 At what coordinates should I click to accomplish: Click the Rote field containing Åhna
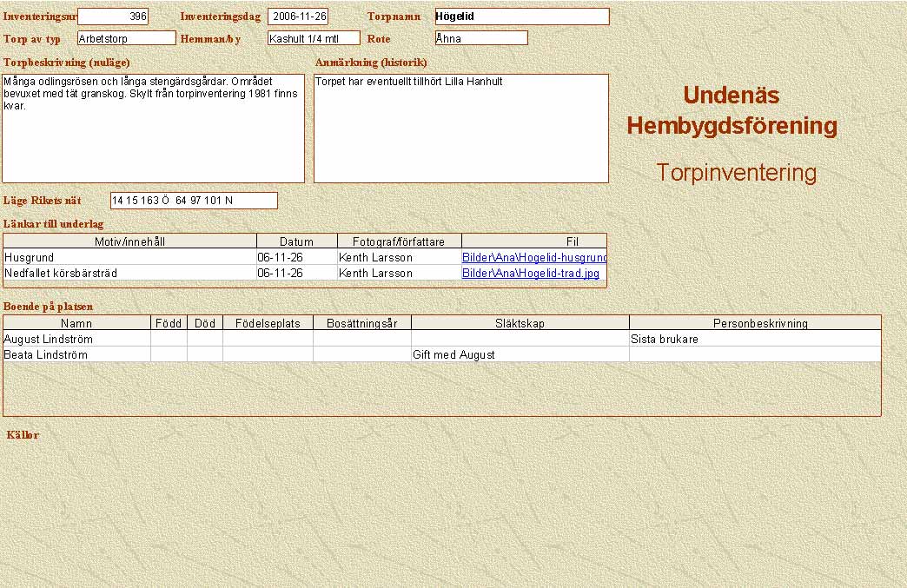(x=481, y=38)
